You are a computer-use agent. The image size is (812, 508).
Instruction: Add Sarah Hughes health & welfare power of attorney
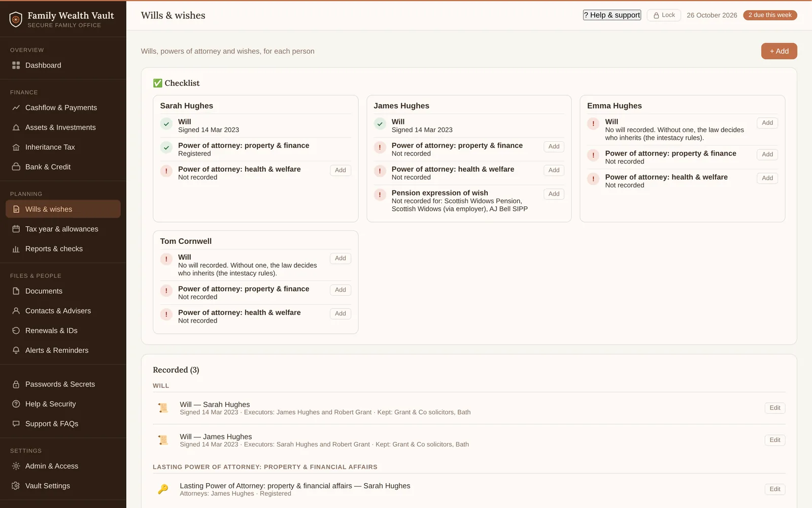tap(341, 170)
